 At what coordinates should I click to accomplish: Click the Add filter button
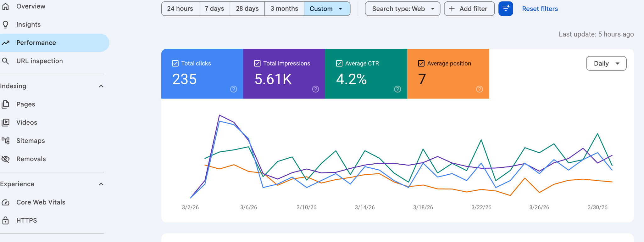(x=469, y=9)
